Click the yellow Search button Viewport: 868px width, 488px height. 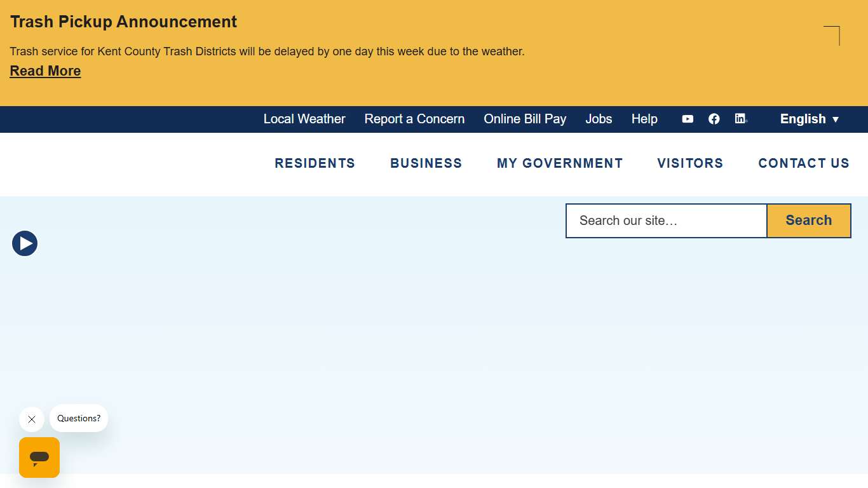click(808, 220)
